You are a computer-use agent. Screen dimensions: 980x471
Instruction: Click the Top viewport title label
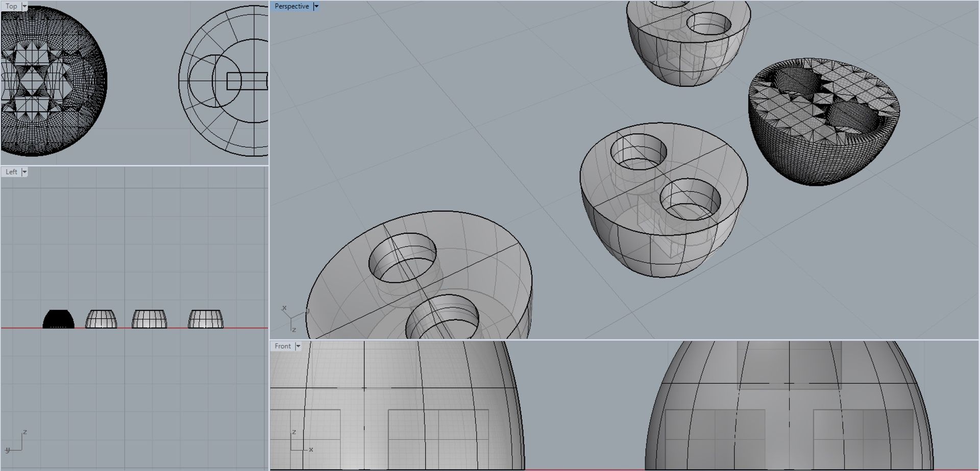pyautogui.click(x=11, y=7)
